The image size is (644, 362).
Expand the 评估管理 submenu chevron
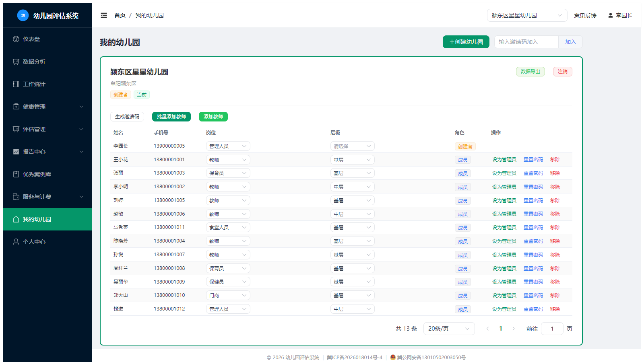[x=81, y=129]
